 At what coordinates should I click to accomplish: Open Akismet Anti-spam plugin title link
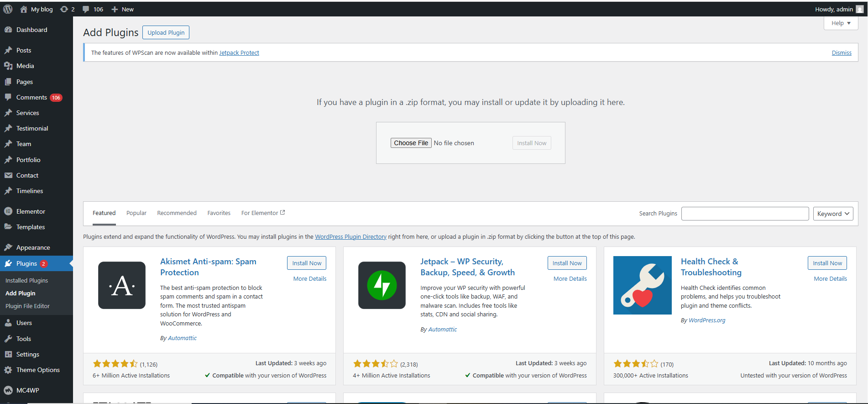tap(208, 267)
